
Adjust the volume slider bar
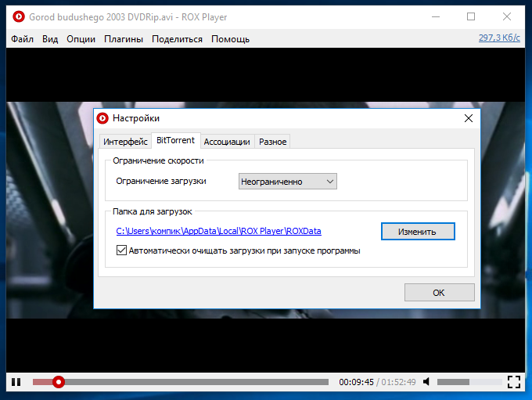point(469,382)
